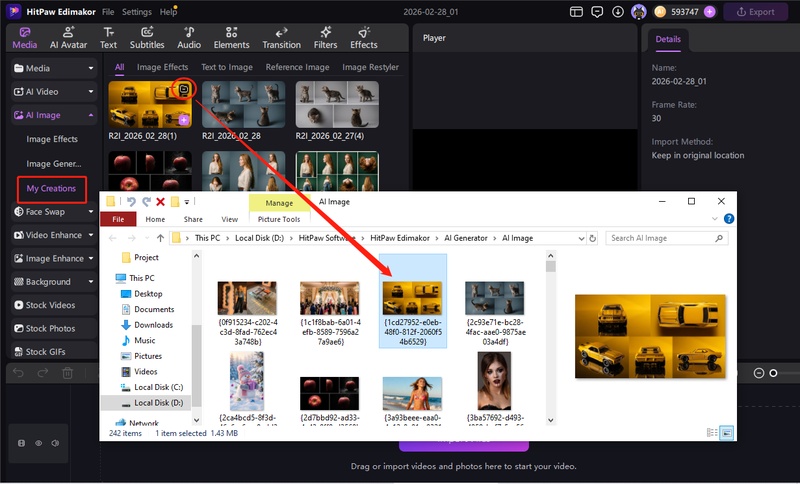Toggle the track lock icon

coord(21,443)
